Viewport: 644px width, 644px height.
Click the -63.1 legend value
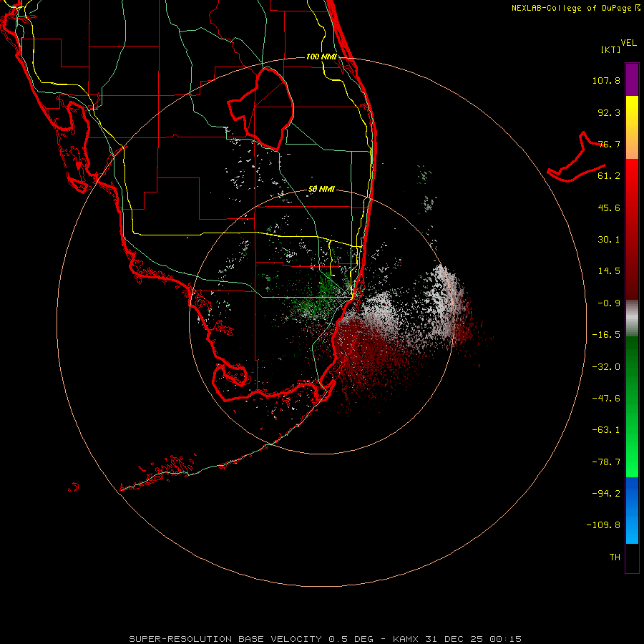coord(606,430)
